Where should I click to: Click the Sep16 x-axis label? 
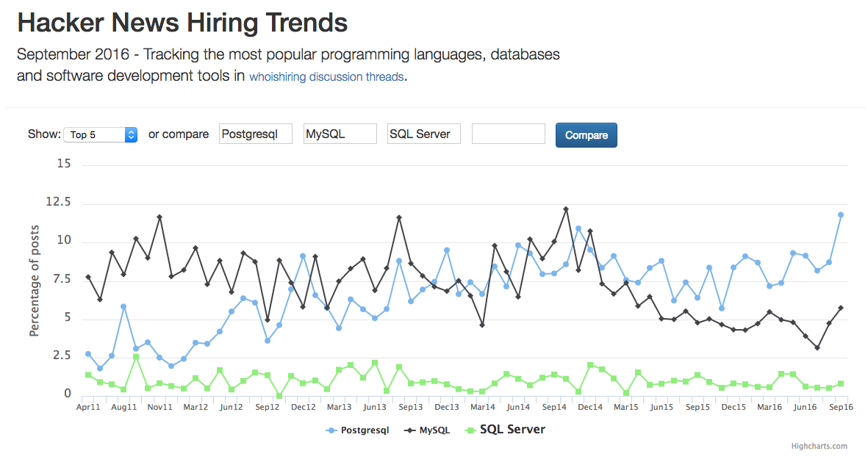(x=840, y=407)
